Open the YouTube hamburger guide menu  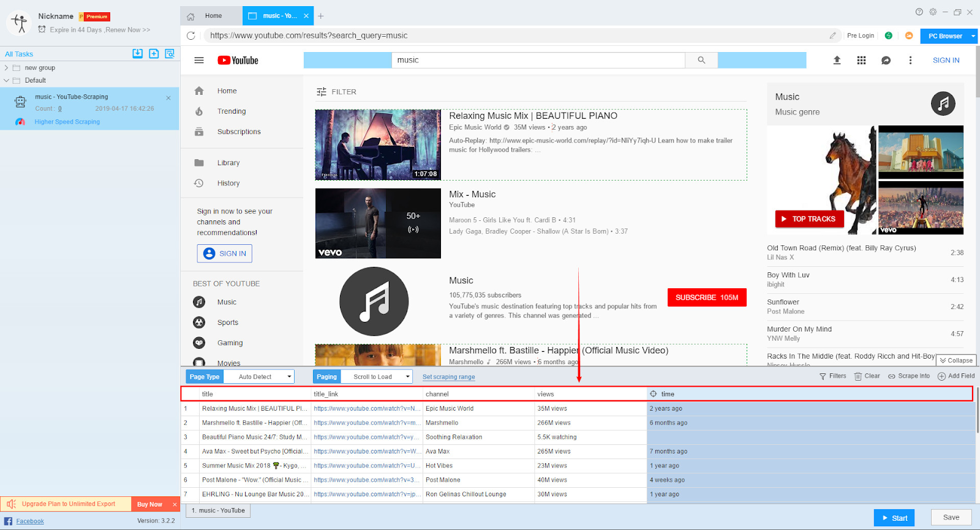[x=199, y=60]
